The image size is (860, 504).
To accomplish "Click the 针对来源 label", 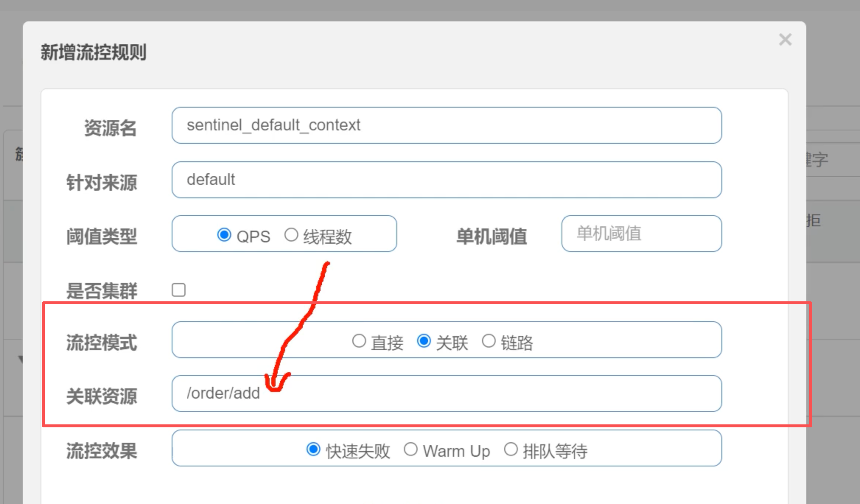I will pyautogui.click(x=102, y=182).
